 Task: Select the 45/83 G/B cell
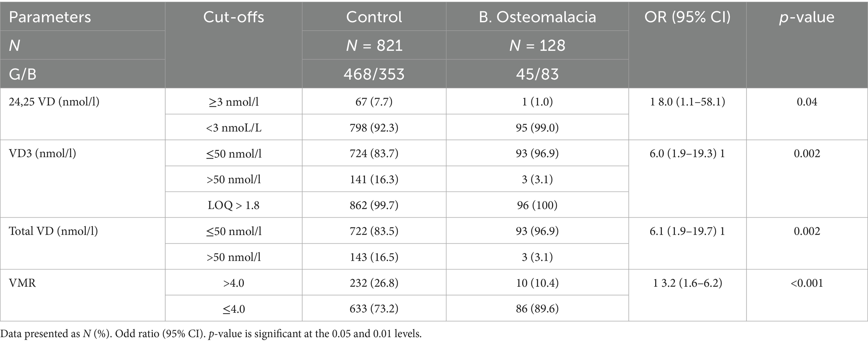[x=537, y=74]
